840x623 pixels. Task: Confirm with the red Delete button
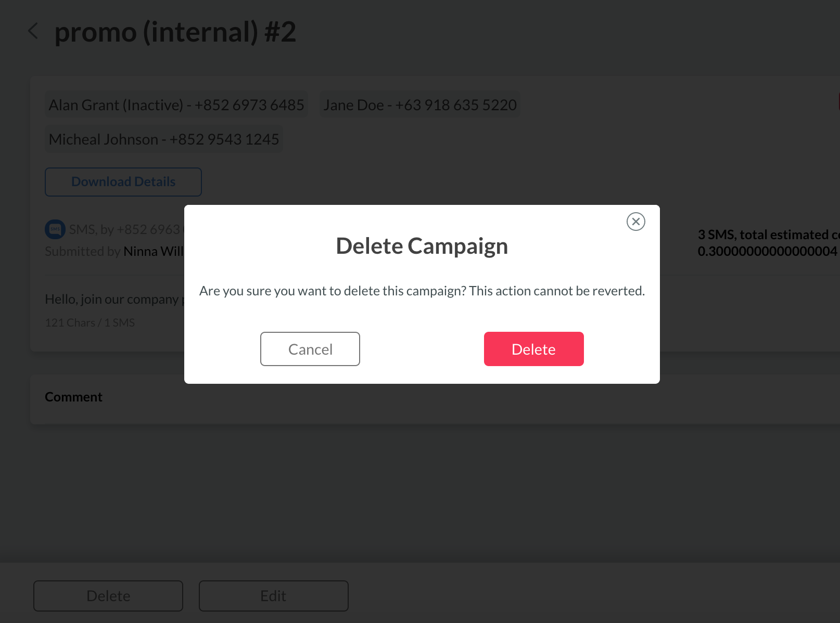(533, 349)
